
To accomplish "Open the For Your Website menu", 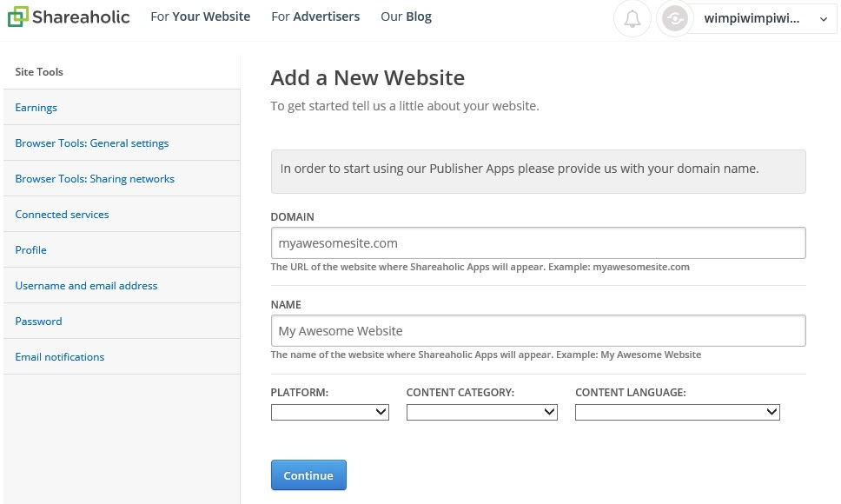I will pos(200,17).
